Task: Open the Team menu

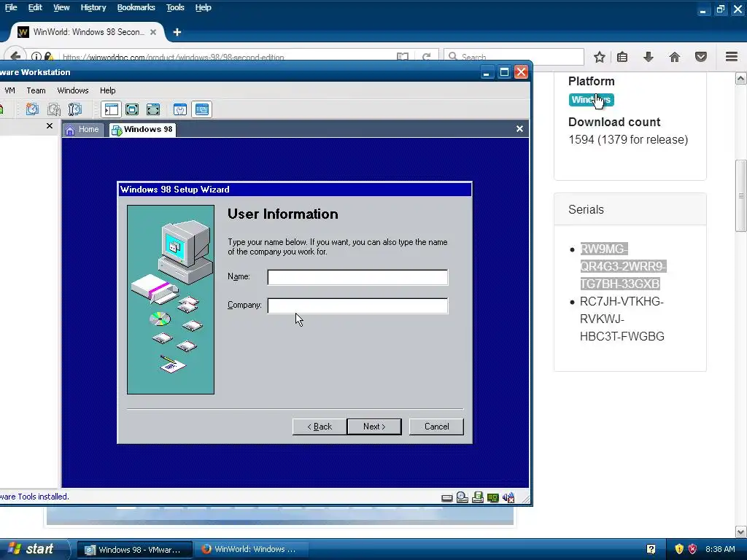Action: (x=36, y=90)
